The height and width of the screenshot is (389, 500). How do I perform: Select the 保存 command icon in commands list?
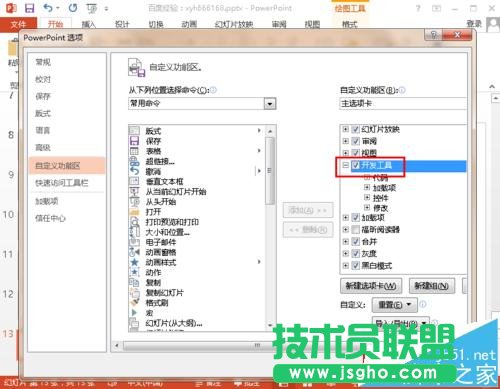(x=134, y=141)
